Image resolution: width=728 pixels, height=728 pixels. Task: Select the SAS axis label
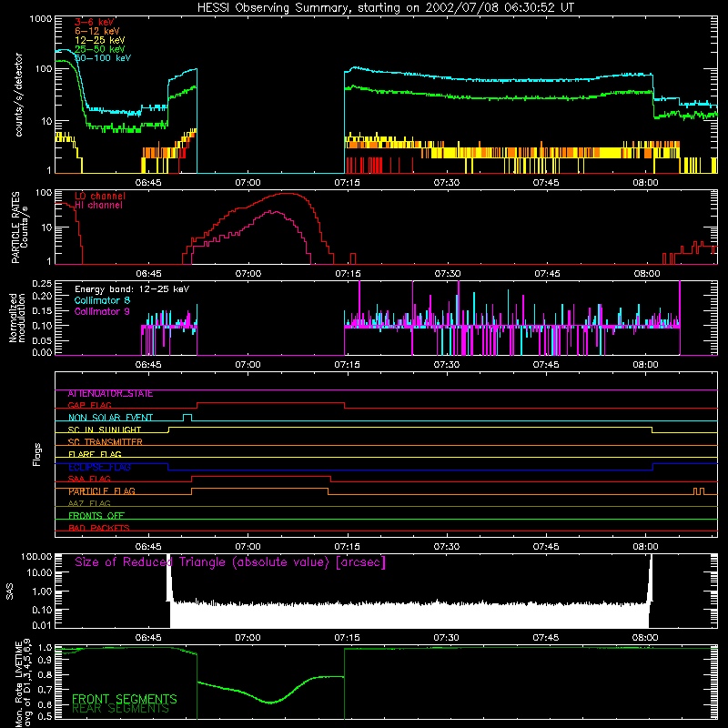(10, 591)
